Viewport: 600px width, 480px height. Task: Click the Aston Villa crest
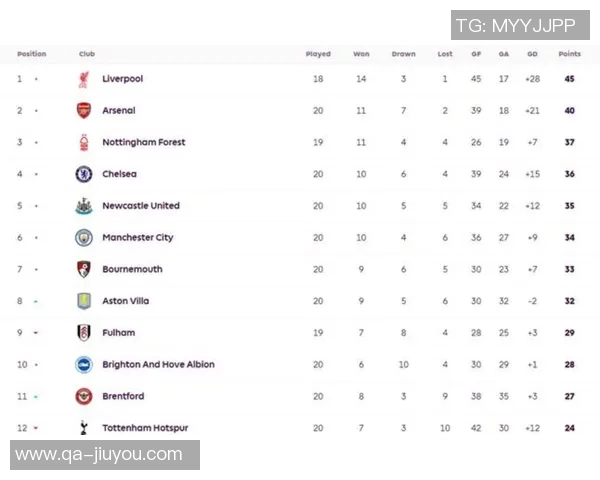[x=83, y=301]
